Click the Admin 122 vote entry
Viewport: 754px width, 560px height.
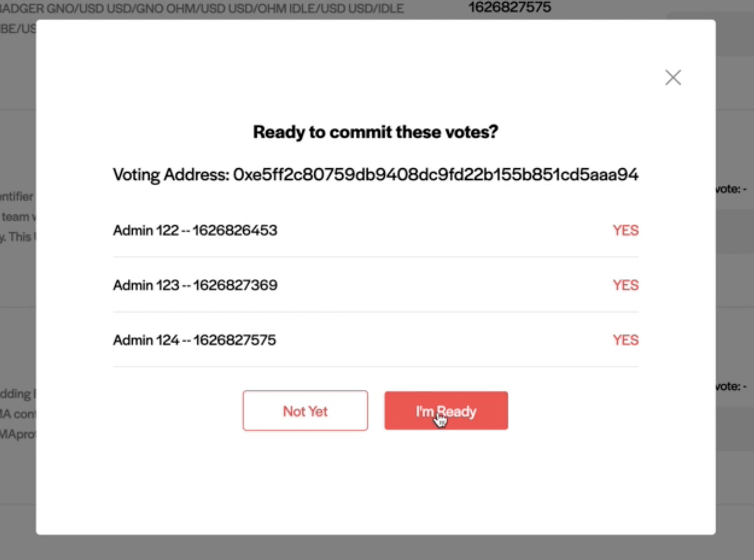click(x=376, y=230)
